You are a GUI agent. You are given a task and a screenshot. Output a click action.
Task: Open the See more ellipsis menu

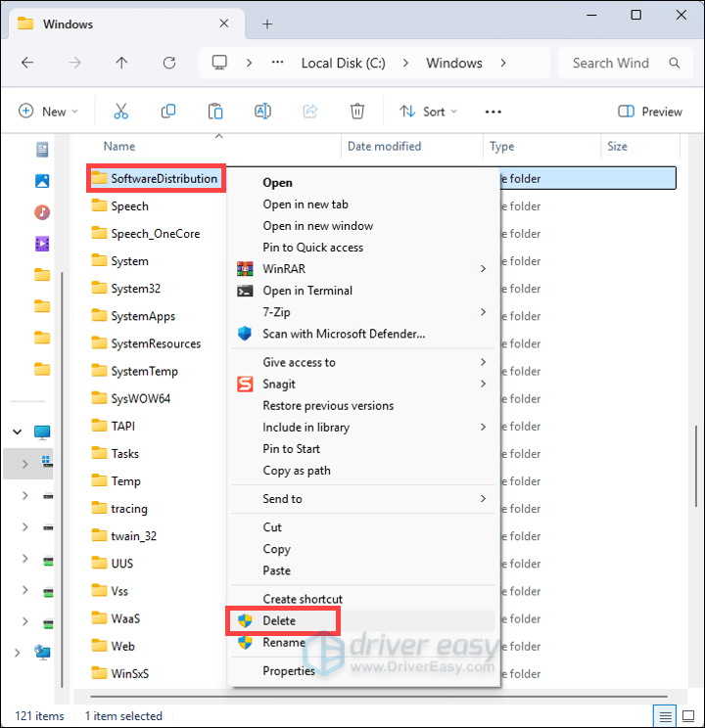tap(493, 112)
